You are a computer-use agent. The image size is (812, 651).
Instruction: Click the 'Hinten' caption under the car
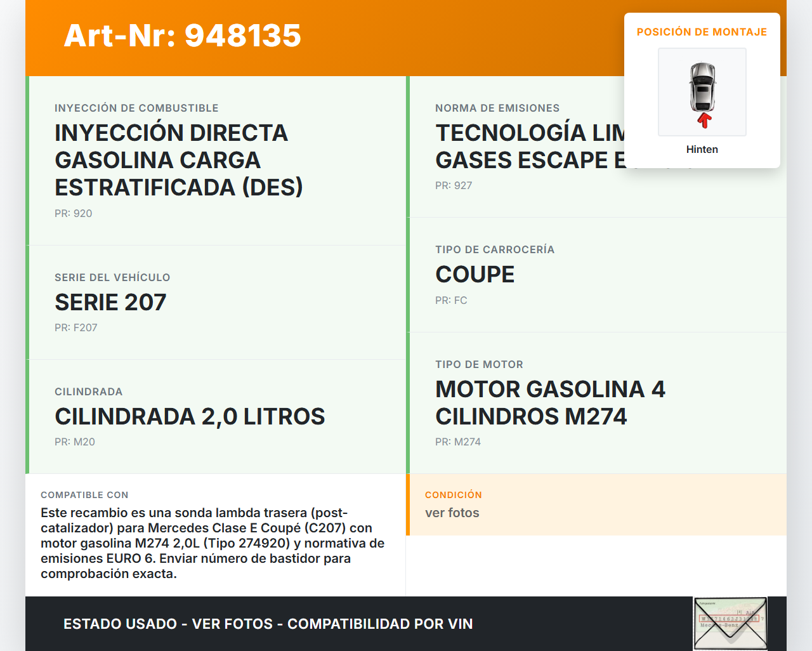(x=702, y=149)
